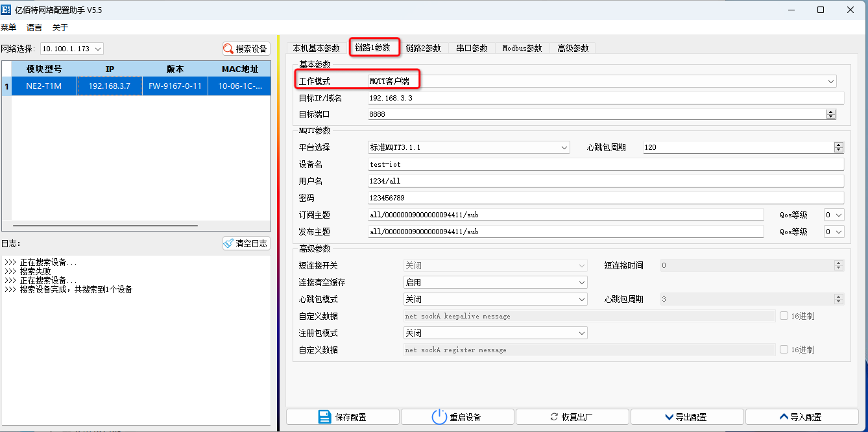The height and width of the screenshot is (432, 868).
Task: Switch to the 串口参数 tab
Action: 472,48
